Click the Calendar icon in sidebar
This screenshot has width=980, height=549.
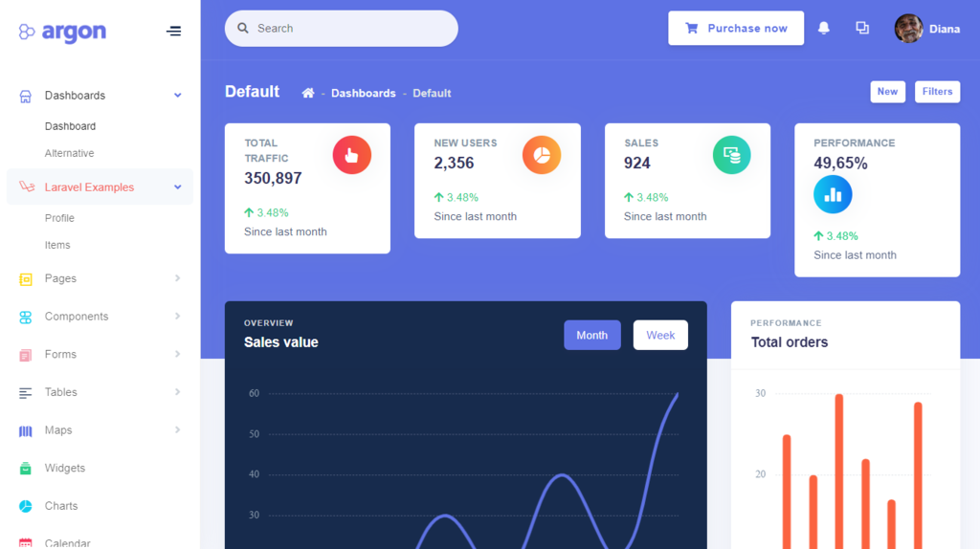[x=25, y=543]
